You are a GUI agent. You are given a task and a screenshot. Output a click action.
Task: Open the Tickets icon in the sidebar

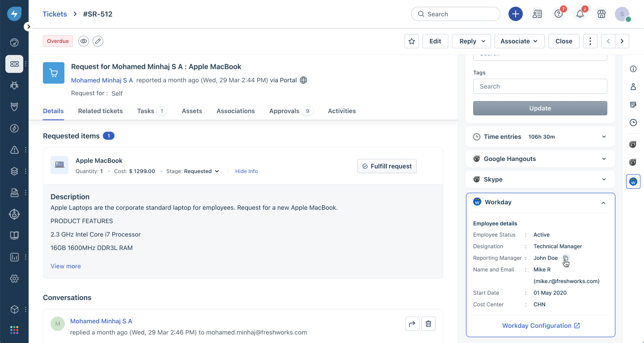(14, 64)
